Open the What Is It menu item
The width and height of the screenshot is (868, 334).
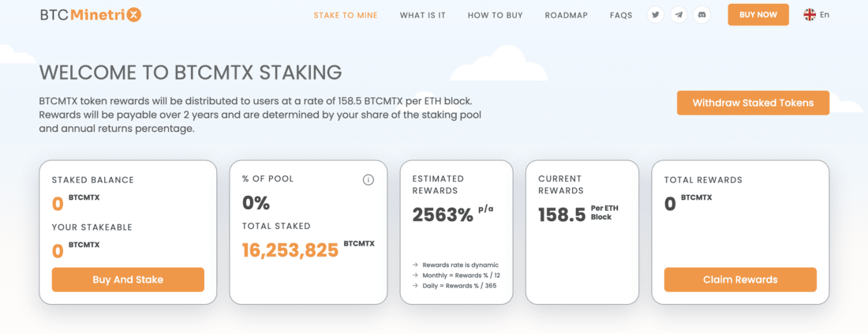click(422, 16)
